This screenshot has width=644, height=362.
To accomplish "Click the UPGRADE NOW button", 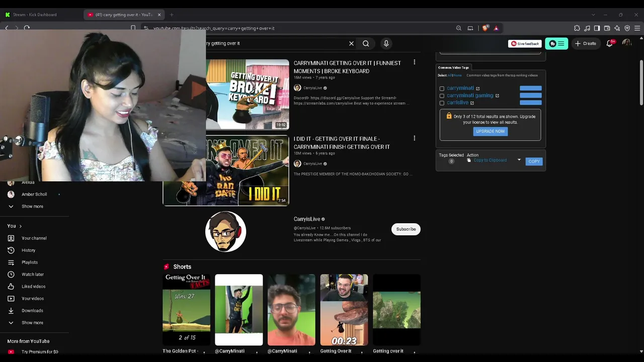I will pos(491,131).
